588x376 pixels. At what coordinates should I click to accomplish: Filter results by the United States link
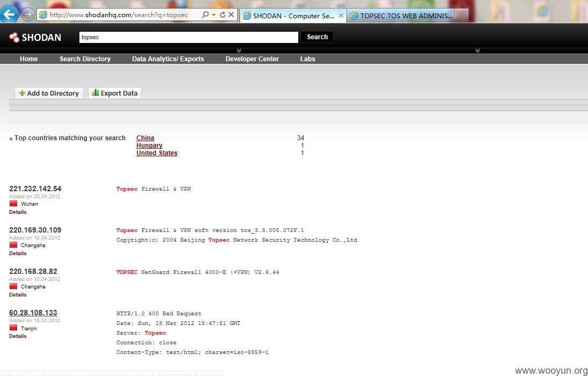(x=157, y=153)
